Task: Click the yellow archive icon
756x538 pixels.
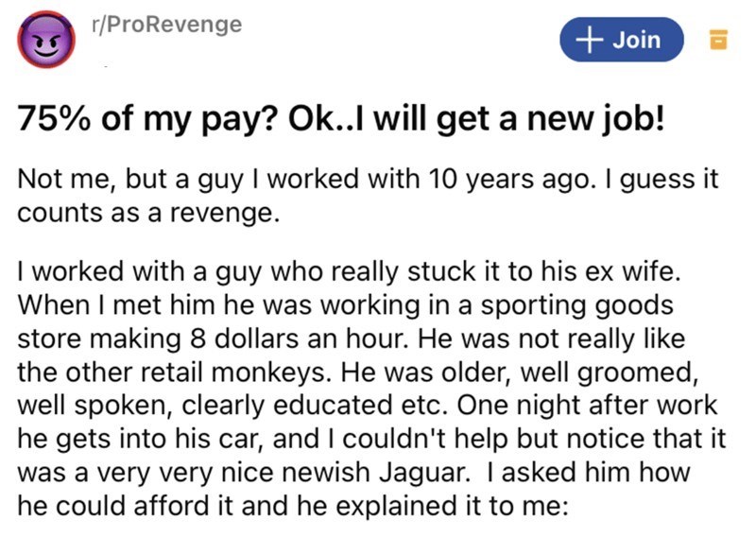Action: point(717,40)
